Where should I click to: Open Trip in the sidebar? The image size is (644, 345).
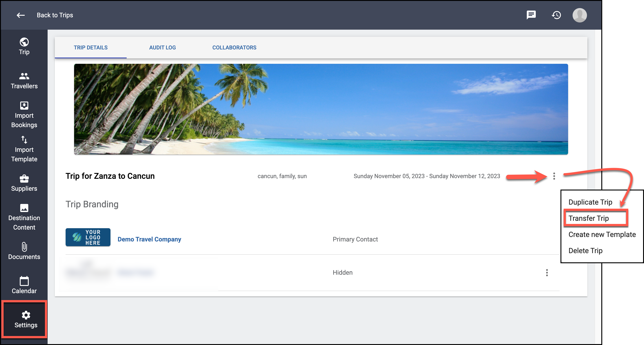[x=24, y=46]
